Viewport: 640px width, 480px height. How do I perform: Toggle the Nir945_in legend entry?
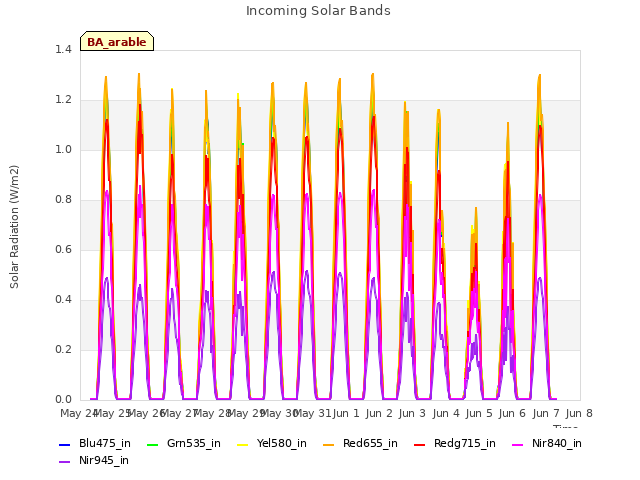click(94, 460)
